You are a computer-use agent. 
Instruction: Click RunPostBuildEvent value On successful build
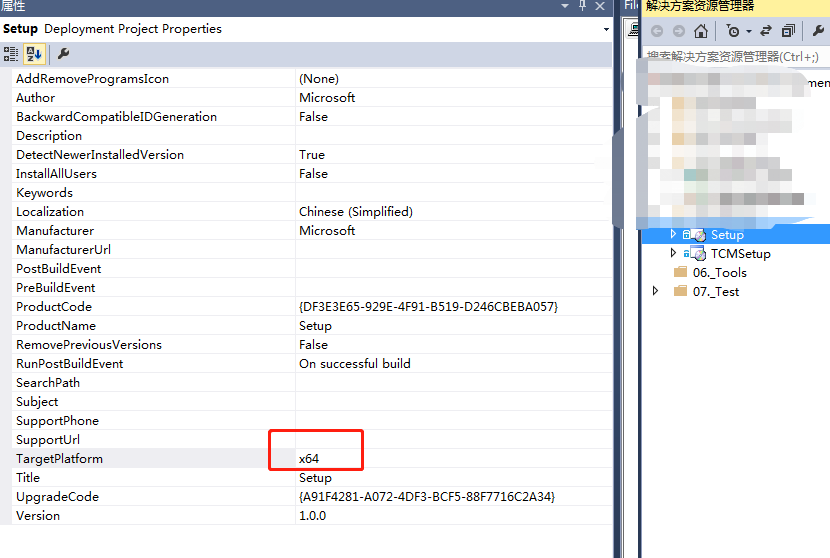(355, 364)
